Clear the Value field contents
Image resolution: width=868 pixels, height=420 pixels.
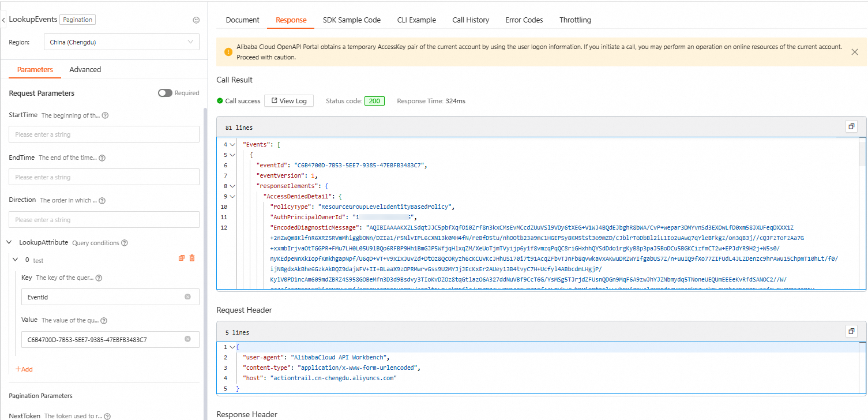pos(187,339)
